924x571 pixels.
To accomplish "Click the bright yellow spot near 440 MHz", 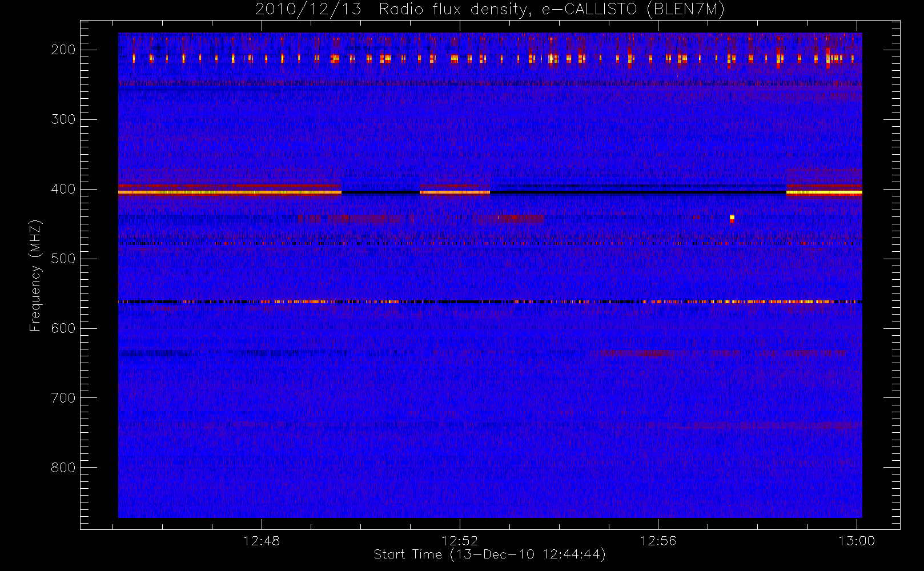I will coord(732,218).
